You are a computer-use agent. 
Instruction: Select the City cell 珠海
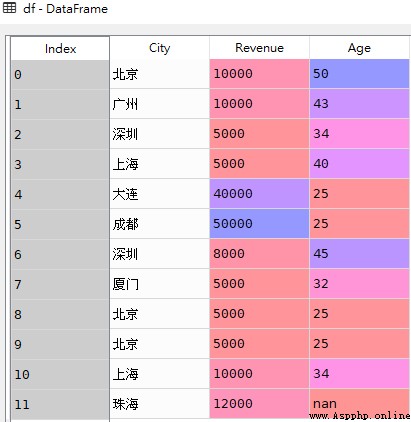pos(159,404)
